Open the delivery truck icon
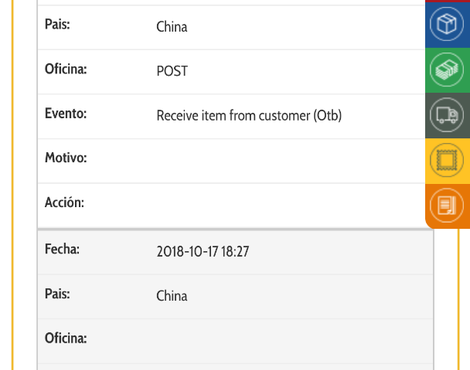The height and width of the screenshot is (370, 470). [x=447, y=115]
